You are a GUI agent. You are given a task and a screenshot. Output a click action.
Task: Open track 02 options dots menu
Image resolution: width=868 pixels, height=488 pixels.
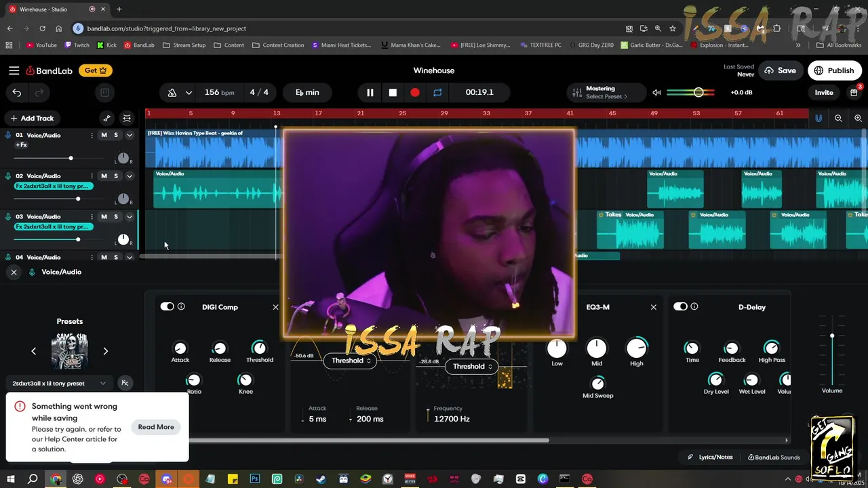92,176
